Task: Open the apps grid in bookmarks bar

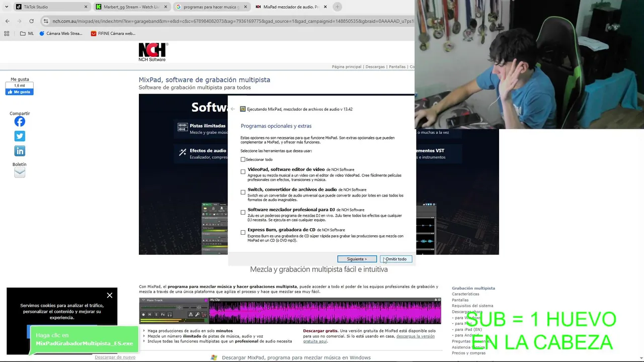Action: (7, 33)
